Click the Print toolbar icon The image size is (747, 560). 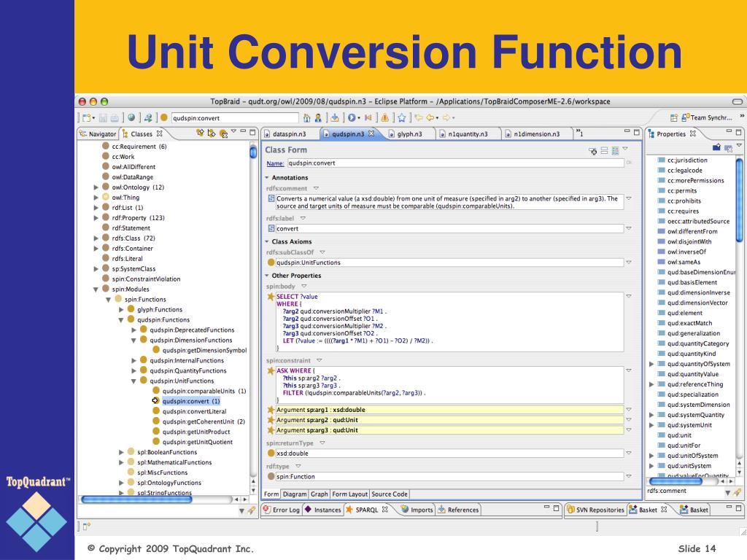tap(115, 117)
